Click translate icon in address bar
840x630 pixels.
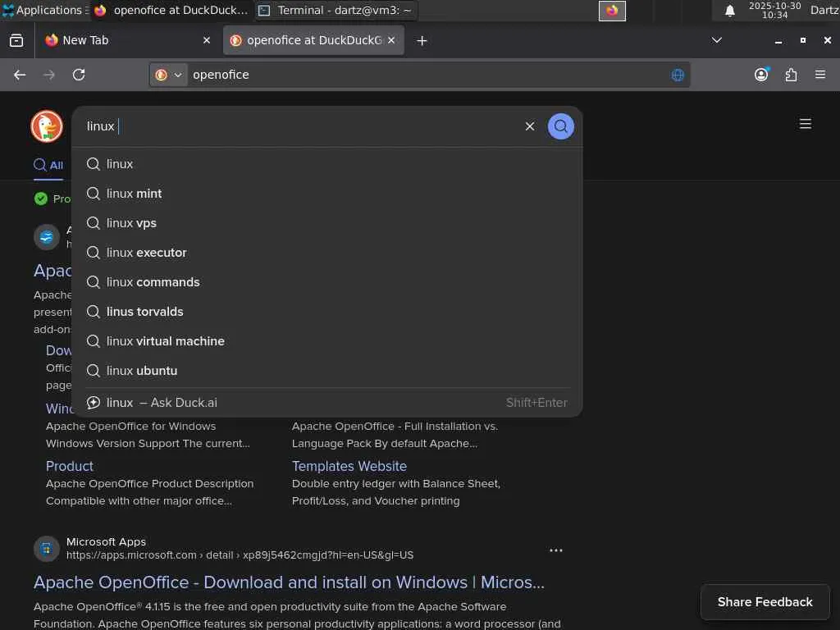click(677, 75)
